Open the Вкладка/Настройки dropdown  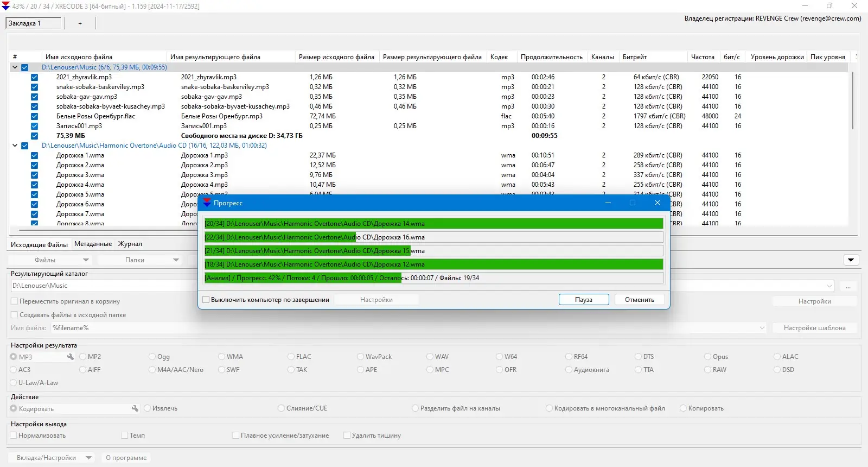(x=52, y=458)
